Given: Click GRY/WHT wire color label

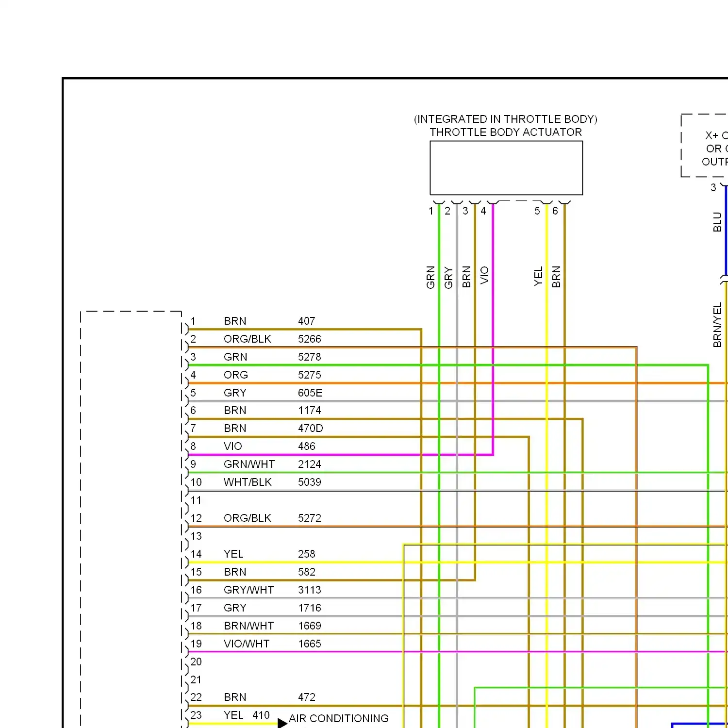Looking at the screenshot, I should (249, 590).
